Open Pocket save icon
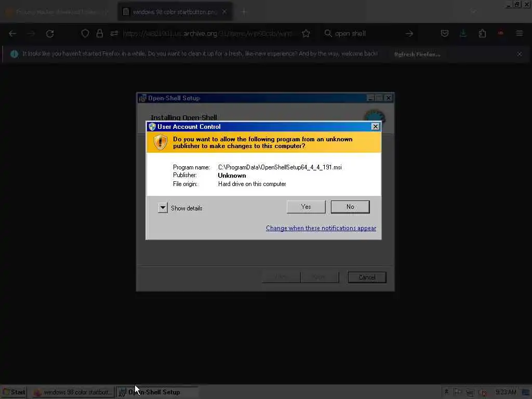This screenshot has width=532, height=399. tap(445, 33)
